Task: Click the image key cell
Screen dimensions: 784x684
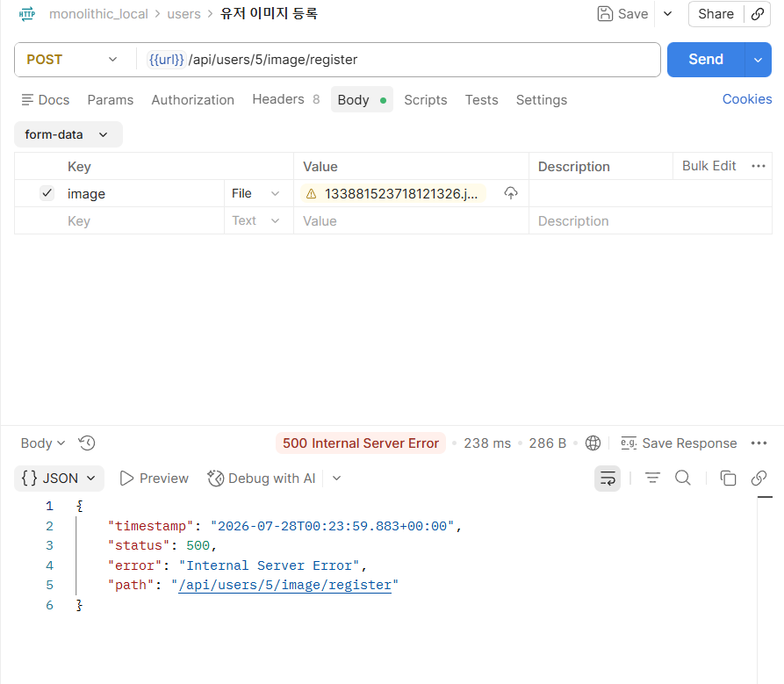Action: 145,193
